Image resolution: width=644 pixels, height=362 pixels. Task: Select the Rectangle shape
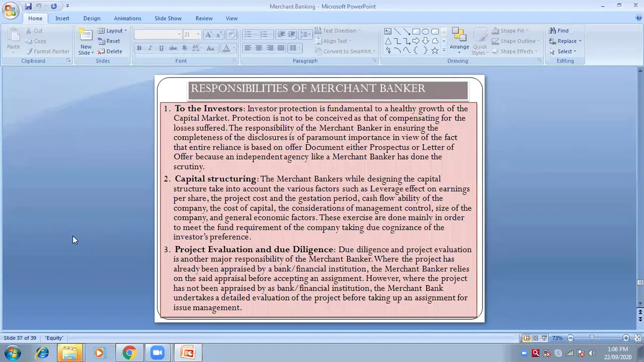coord(416,32)
